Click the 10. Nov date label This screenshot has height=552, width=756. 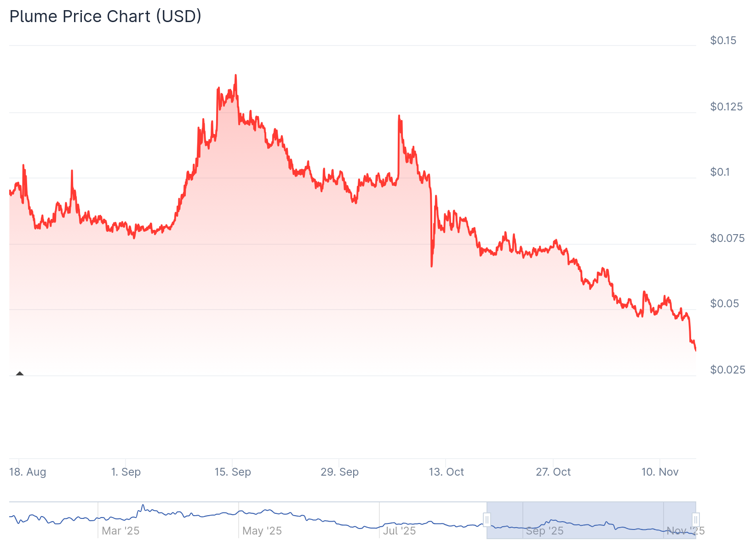[659, 472]
